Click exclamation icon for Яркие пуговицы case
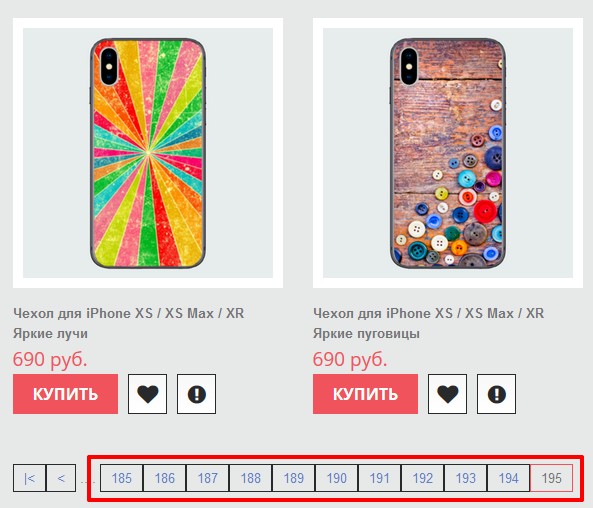593x508 pixels. 497,394
